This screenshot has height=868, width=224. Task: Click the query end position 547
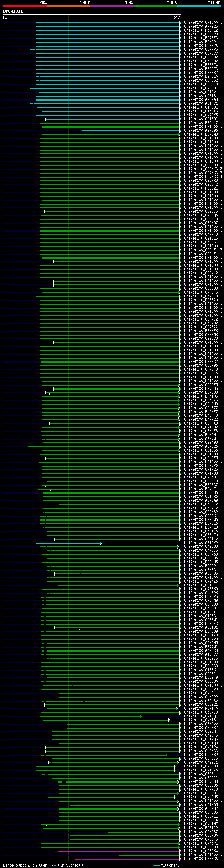[x=177, y=17]
